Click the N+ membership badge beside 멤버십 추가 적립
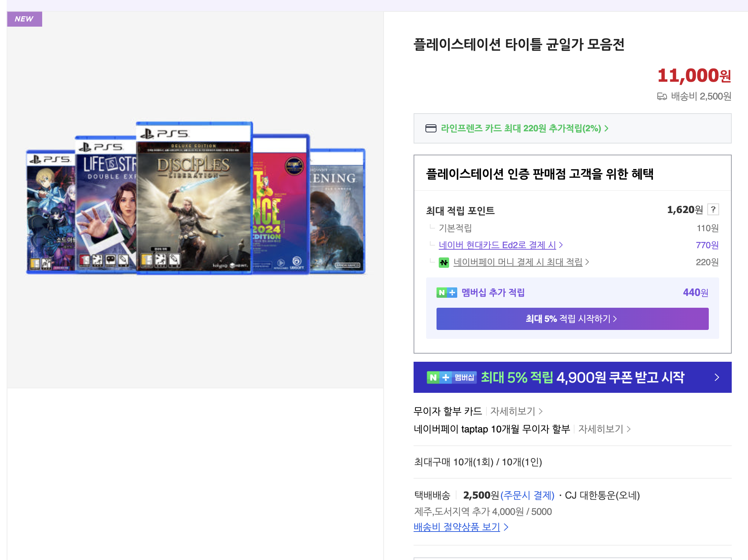 (x=447, y=293)
